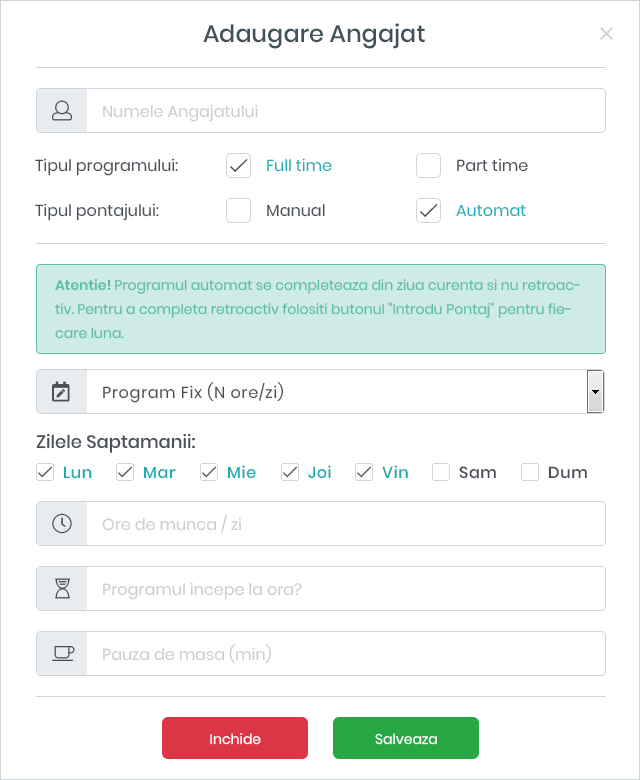Click the coffee cup break icon
Screen dimensions: 640x780
[x=62, y=654]
